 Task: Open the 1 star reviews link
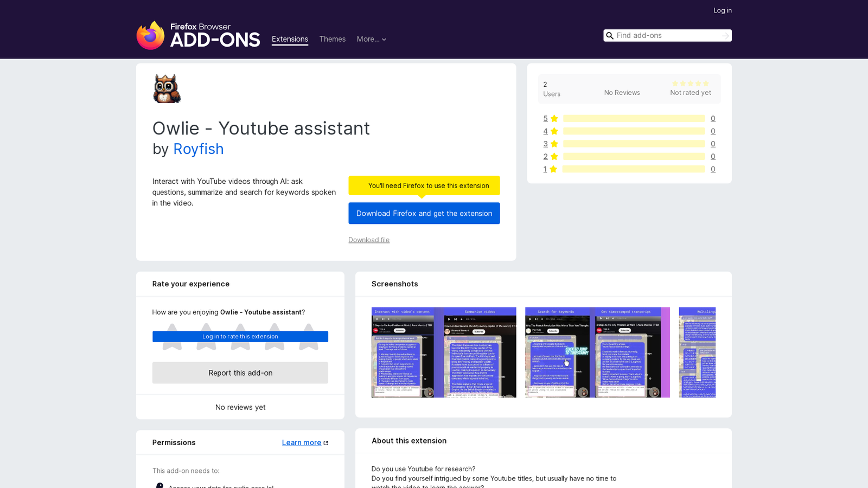click(x=550, y=169)
